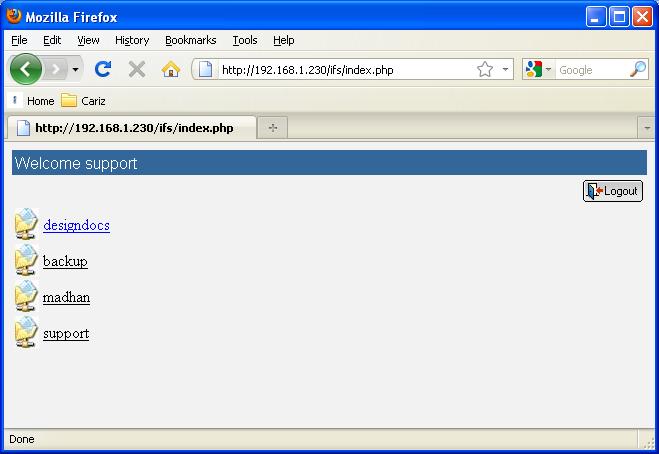The image size is (659, 454).
Task: Click the Forward navigation arrow
Action: point(55,69)
